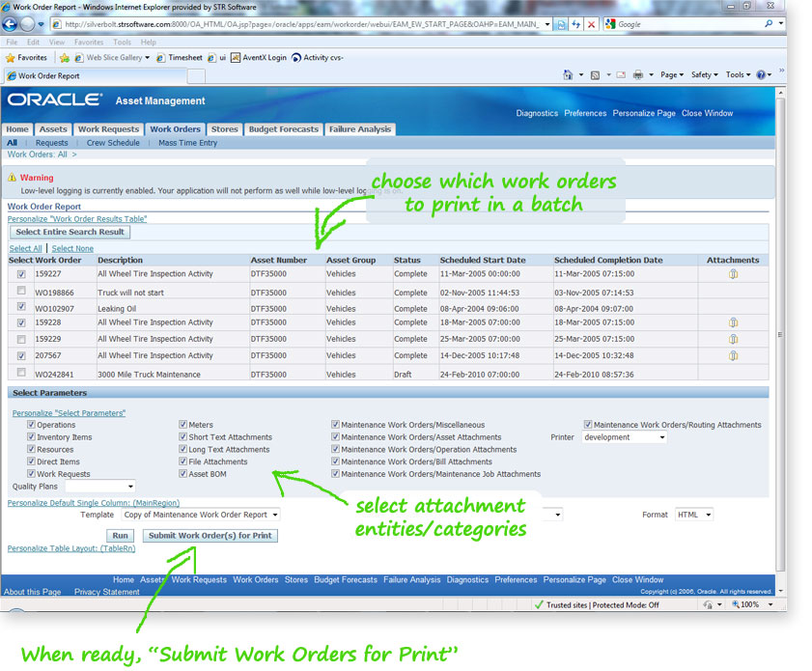812x671 pixels.
Task: Open the File menu
Action: [12, 42]
